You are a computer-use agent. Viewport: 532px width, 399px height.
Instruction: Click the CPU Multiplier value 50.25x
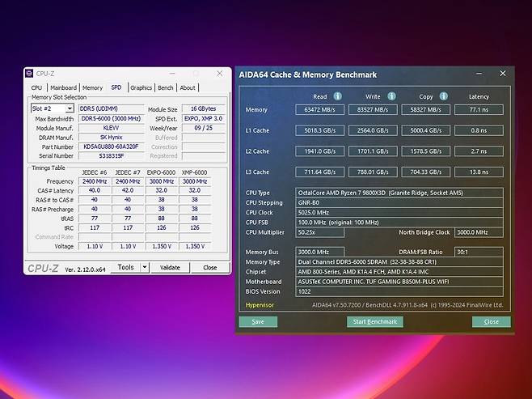click(x=319, y=232)
